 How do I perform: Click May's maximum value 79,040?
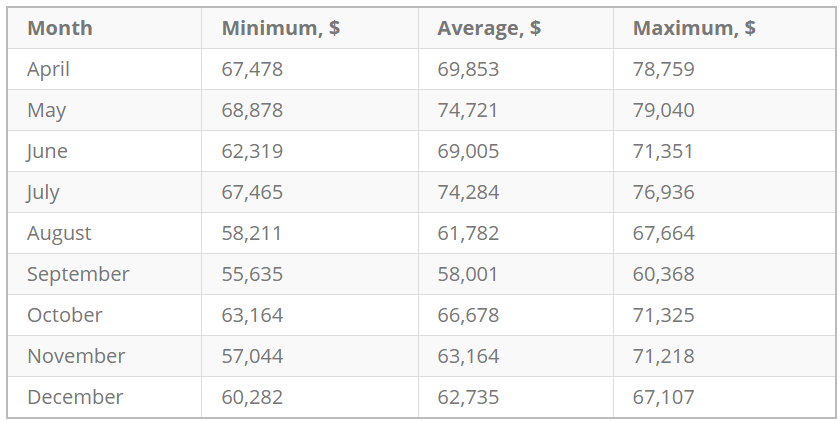(663, 110)
